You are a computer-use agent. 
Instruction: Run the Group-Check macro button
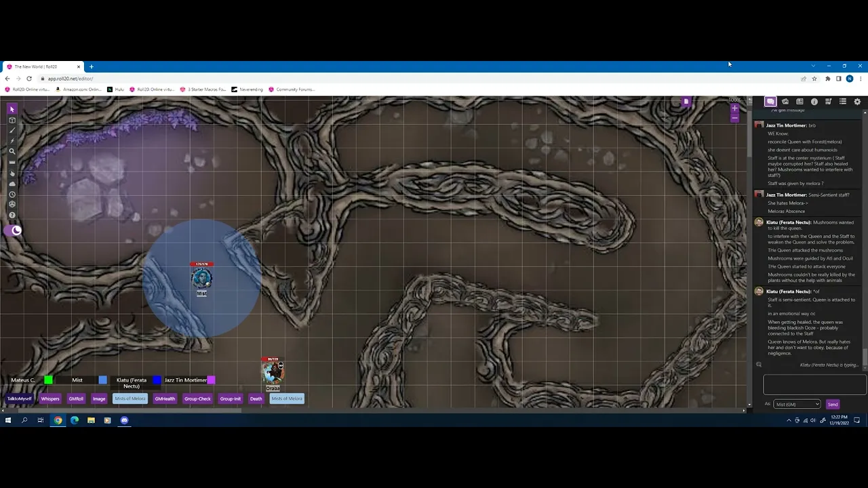pyautogui.click(x=197, y=399)
